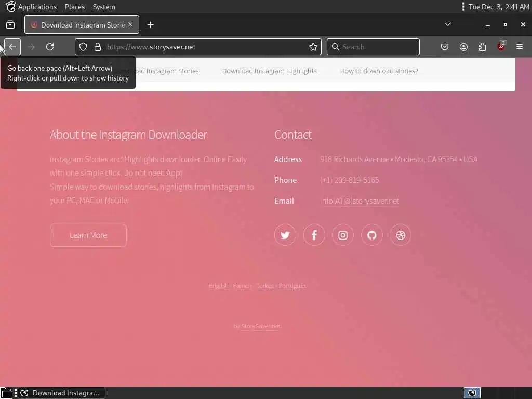Click the info(AT)storysaver.net email link

(360, 201)
